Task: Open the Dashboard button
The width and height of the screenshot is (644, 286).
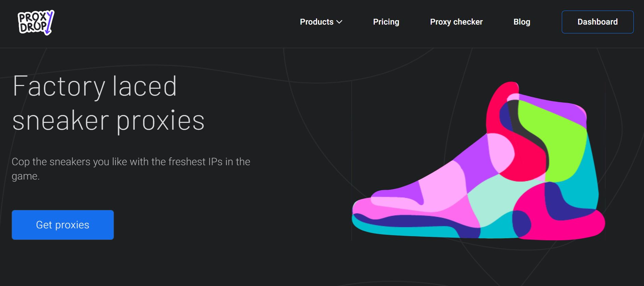Action: [x=597, y=22]
